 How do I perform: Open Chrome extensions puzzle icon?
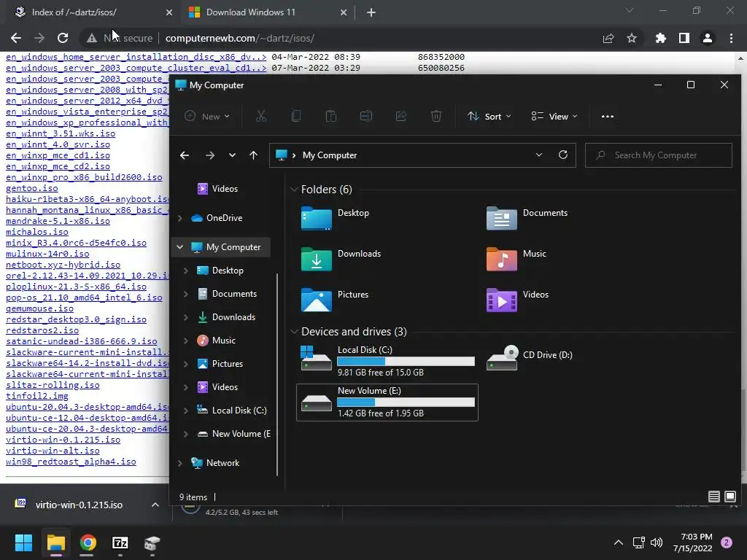pyautogui.click(x=660, y=38)
